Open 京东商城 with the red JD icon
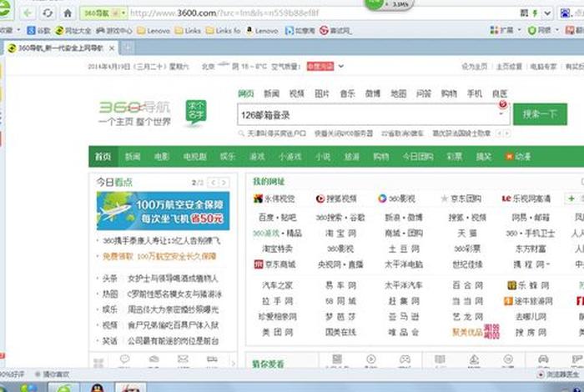Screen dimensions: 584x392 pos(274,264)
